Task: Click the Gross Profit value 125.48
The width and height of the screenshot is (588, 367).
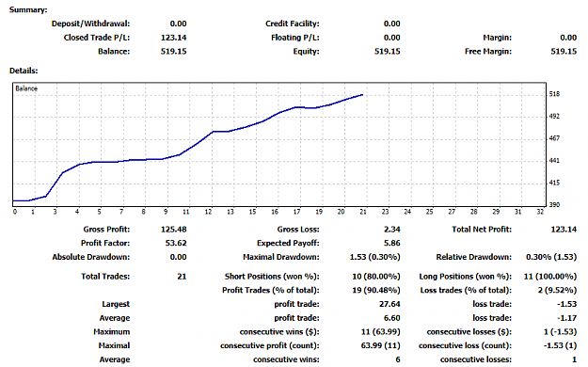Action: tap(174, 230)
